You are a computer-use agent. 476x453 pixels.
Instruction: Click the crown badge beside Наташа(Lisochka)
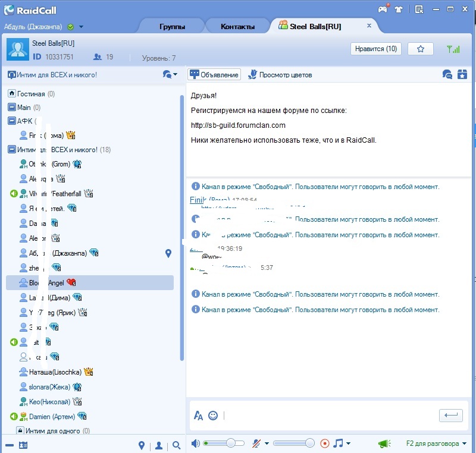click(88, 372)
